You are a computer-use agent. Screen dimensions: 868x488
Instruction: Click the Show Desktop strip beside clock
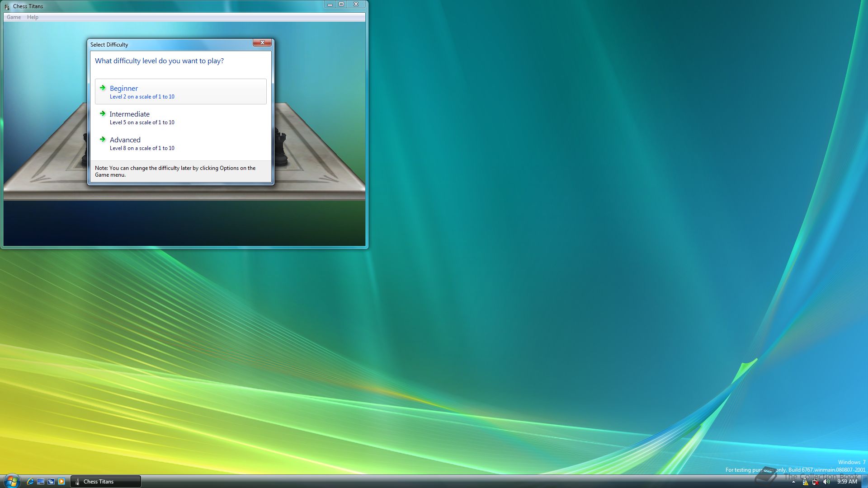click(x=864, y=482)
